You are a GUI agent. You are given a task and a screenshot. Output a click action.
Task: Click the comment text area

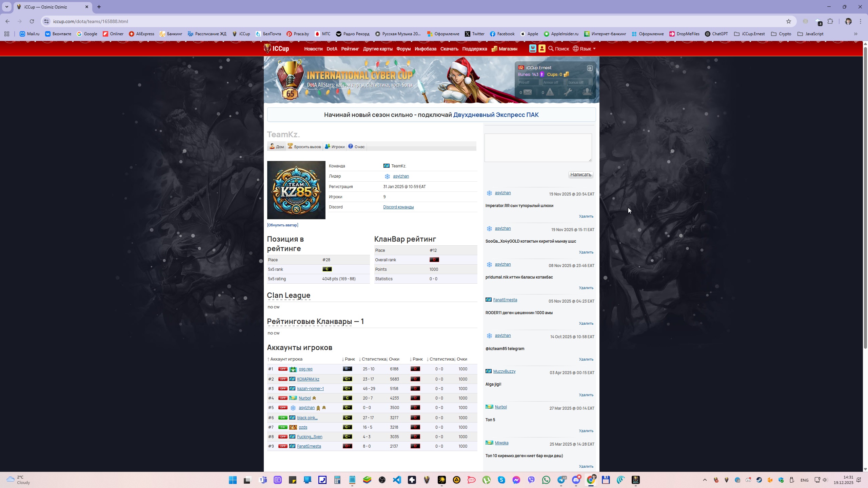pos(538,147)
